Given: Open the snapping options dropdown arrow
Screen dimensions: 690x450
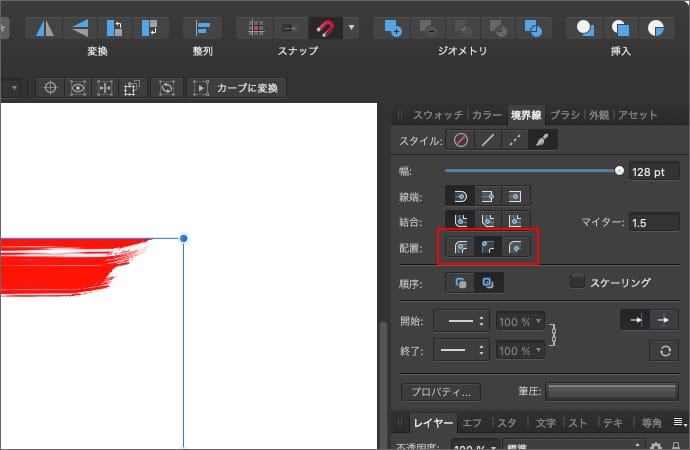Looking at the screenshot, I should (x=351, y=27).
